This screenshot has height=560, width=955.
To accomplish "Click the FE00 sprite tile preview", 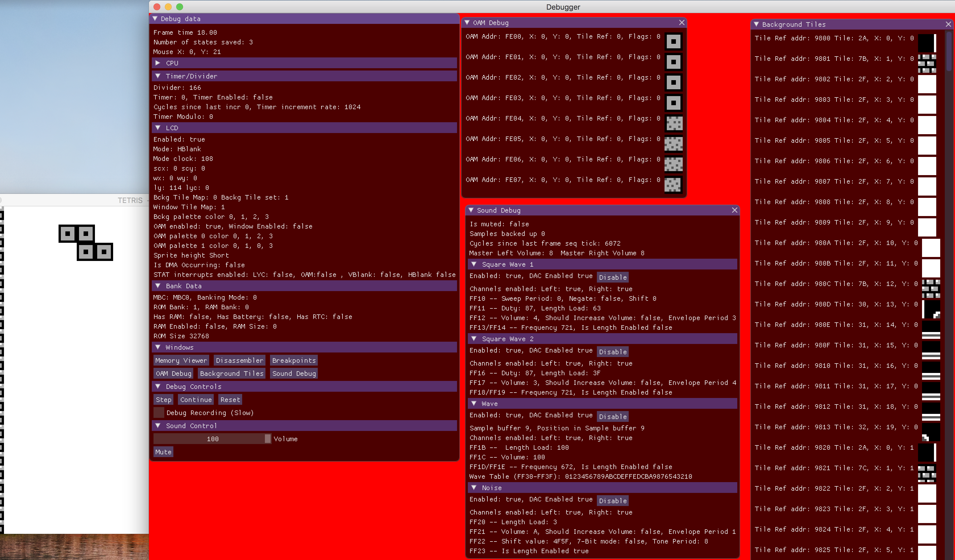I will pyautogui.click(x=673, y=41).
